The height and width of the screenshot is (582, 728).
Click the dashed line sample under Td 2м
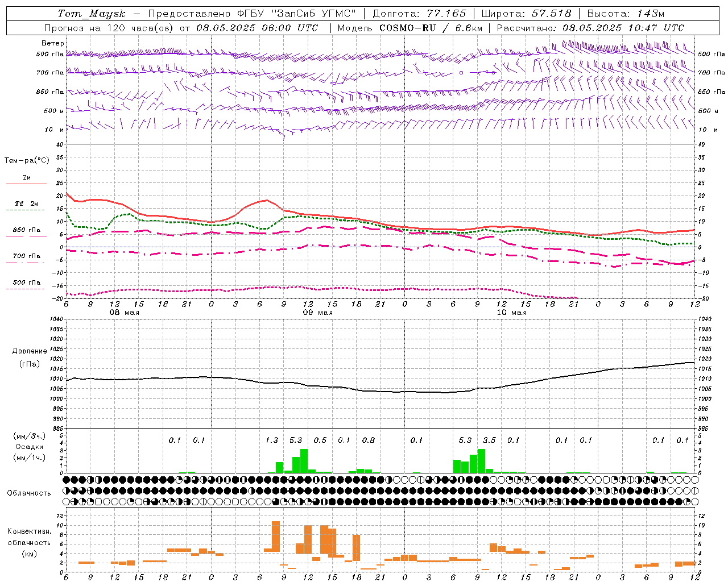pos(26,210)
